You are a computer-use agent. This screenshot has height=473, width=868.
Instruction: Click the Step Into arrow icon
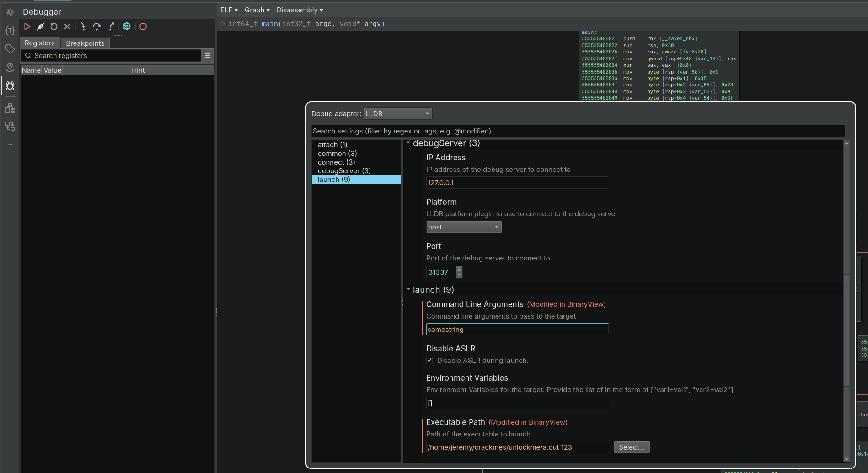83,27
